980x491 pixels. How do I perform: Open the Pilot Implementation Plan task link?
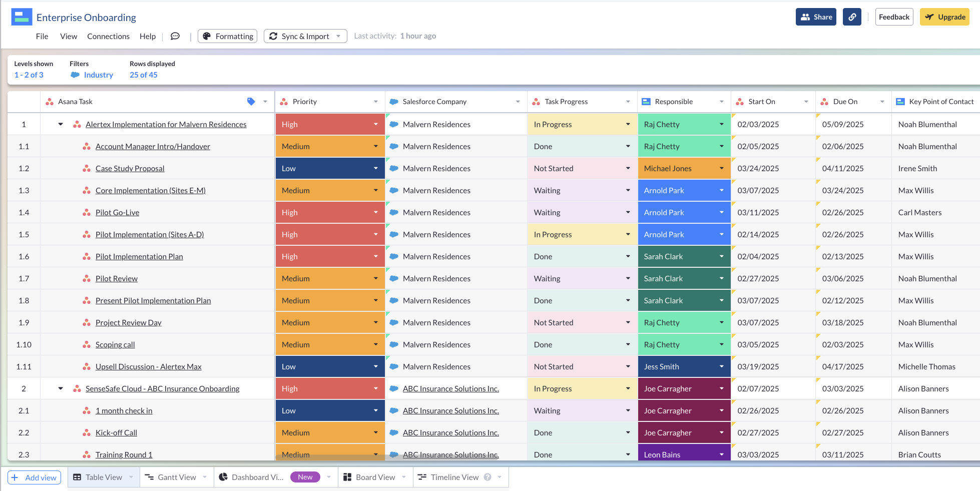point(139,257)
